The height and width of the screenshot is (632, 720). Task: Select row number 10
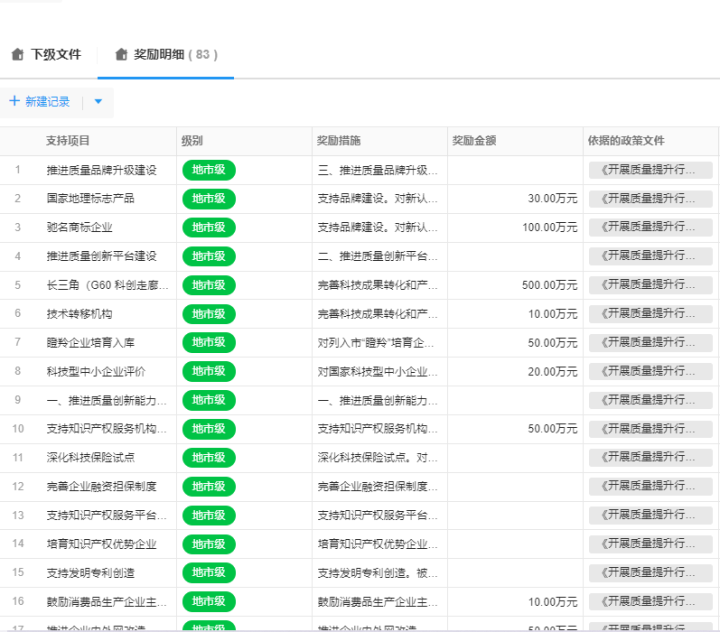[x=18, y=429]
